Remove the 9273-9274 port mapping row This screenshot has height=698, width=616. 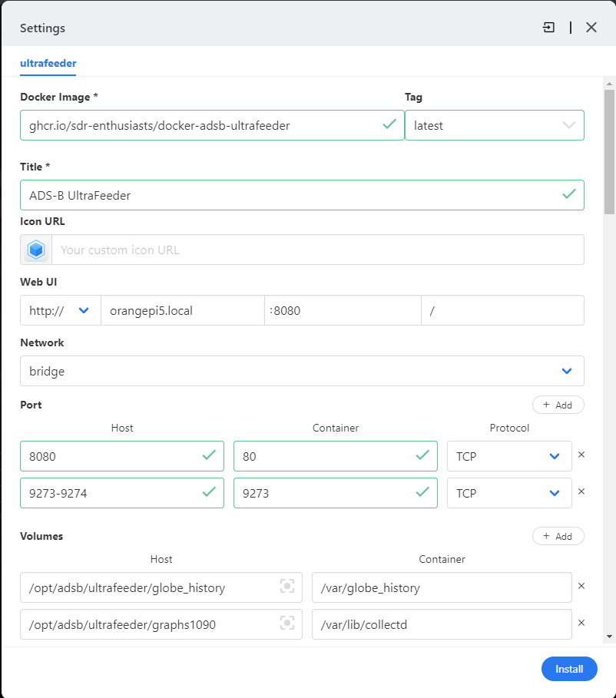[x=581, y=491]
